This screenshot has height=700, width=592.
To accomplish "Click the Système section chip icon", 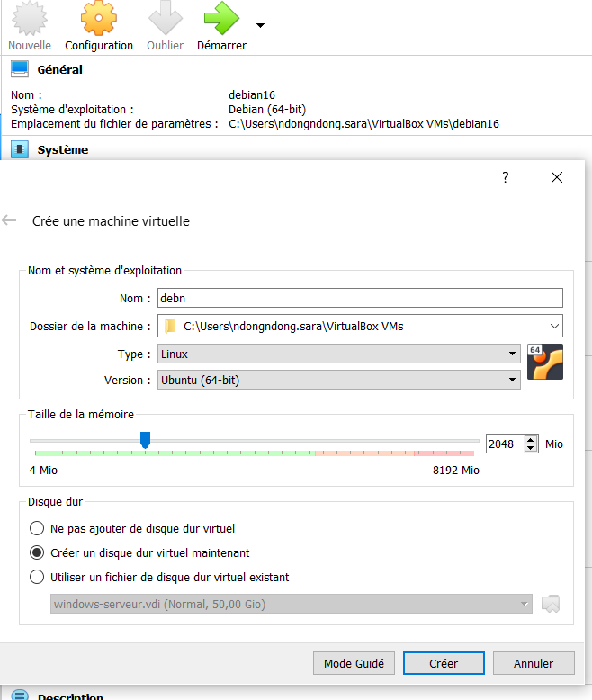I will pyautogui.click(x=20, y=149).
